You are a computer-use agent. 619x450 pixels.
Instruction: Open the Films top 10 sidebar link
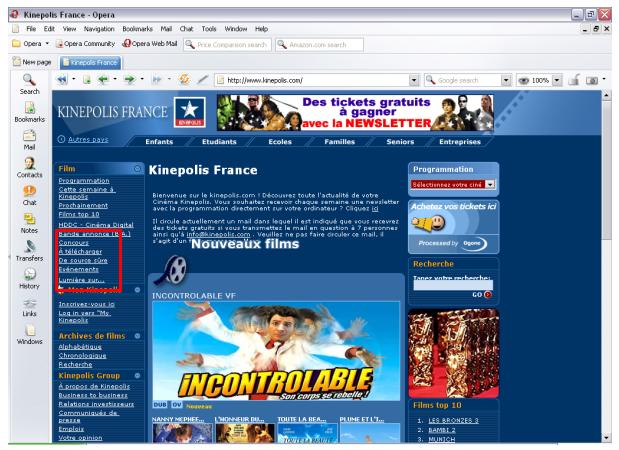[x=79, y=214]
